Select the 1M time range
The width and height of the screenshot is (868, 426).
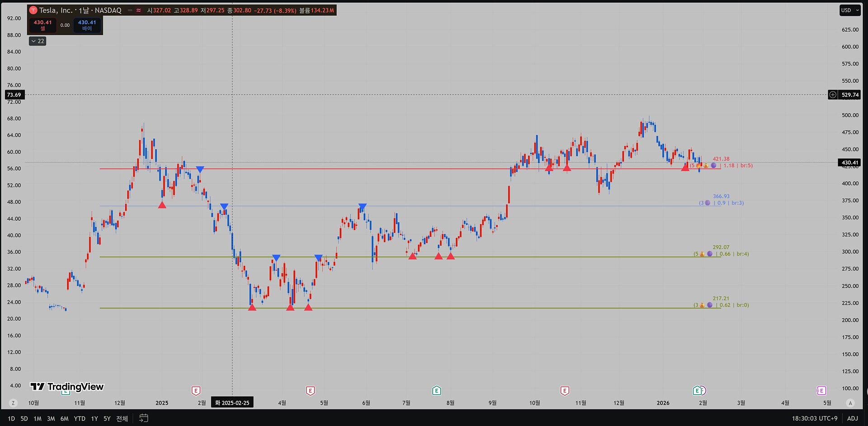point(38,419)
